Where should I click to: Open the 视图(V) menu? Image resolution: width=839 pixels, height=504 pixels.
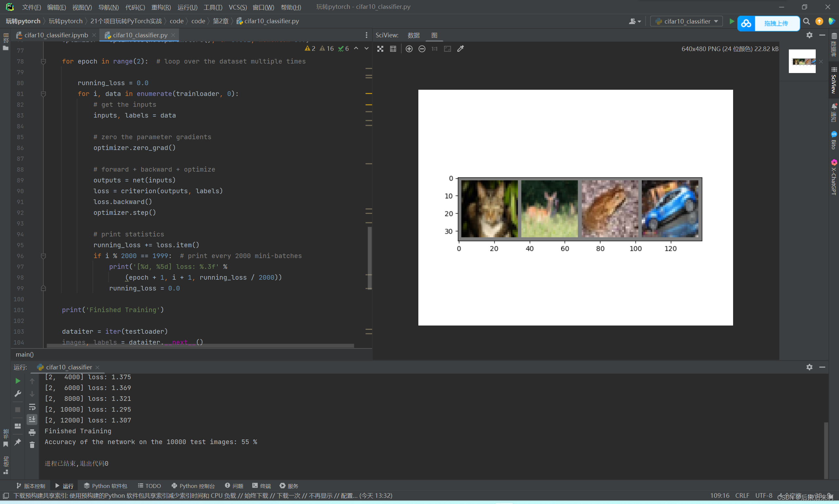click(82, 7)
